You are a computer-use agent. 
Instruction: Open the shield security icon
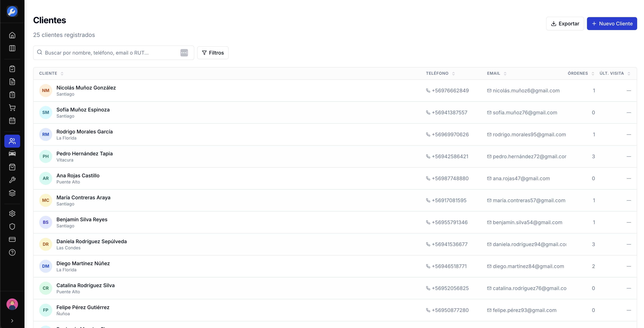(12, 226)
